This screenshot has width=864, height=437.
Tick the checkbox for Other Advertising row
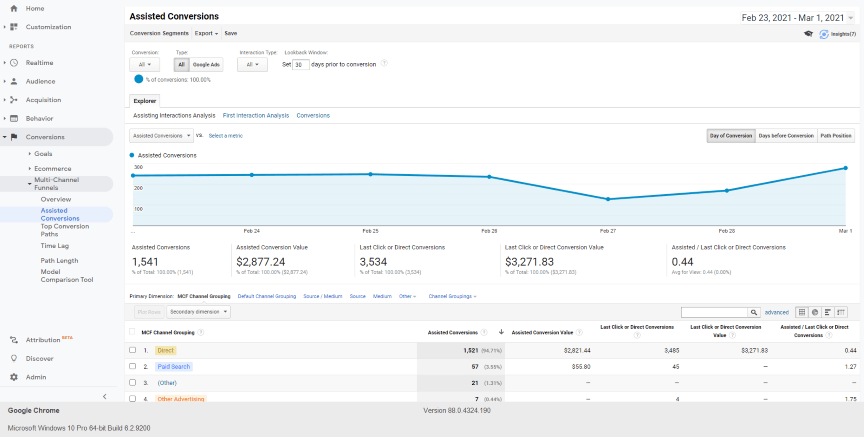(132, 398)
